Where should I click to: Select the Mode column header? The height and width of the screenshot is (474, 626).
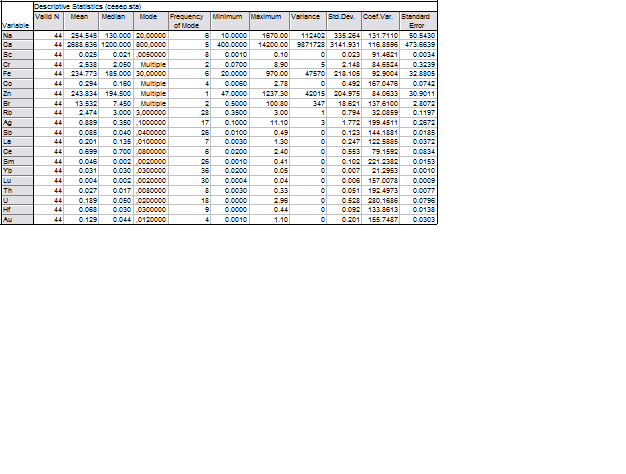point(151,21)
